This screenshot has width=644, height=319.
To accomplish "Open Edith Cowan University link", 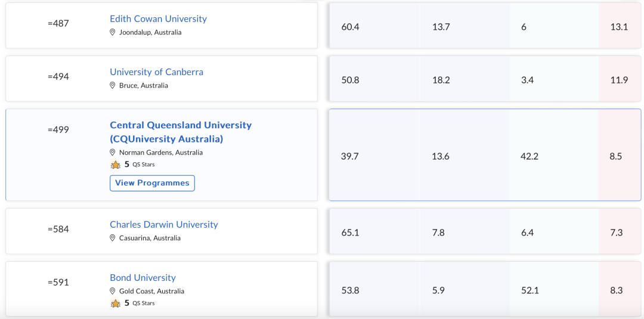I will click(158, 19).
